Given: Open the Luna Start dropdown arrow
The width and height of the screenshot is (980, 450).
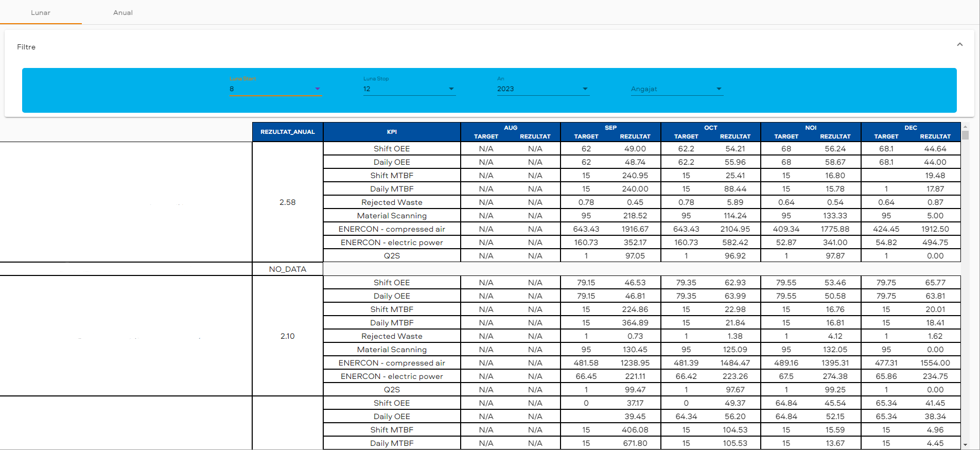Looking at the screenshot, I should point(318,89).
